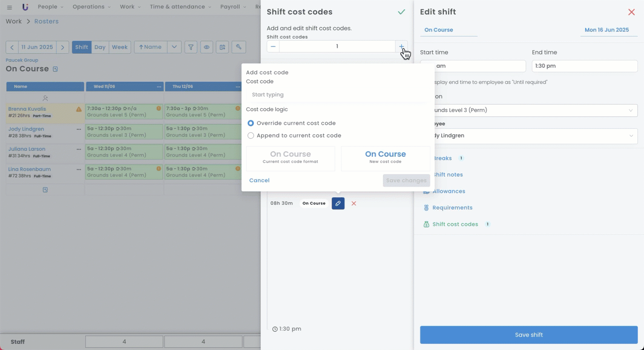
Task: Select Append to current cost code option
Action: click(251, 135)
